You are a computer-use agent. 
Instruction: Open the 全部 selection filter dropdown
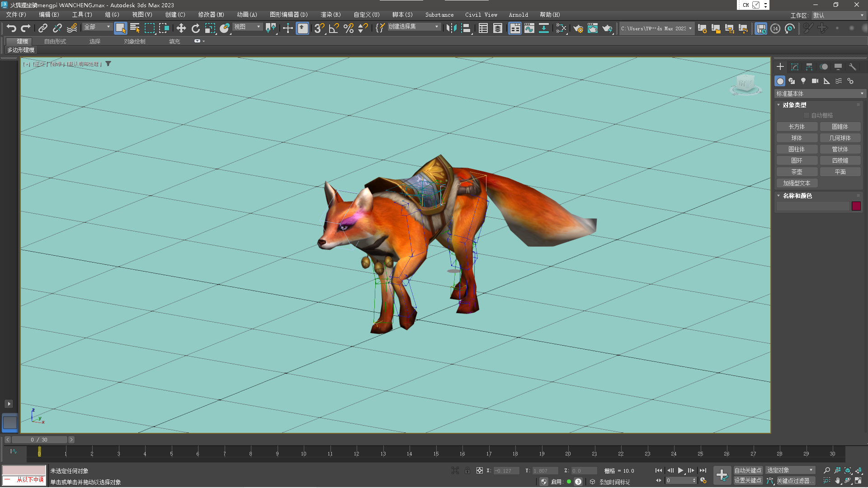[97, 27]
